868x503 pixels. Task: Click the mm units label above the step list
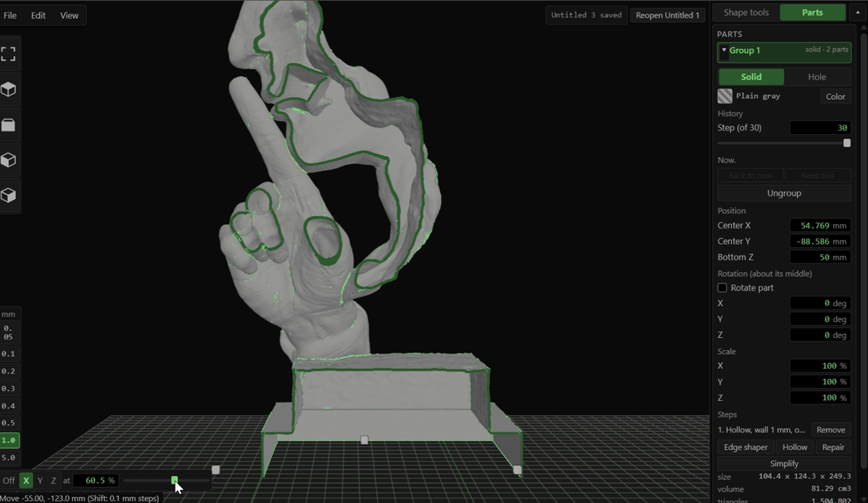point(8,314)
